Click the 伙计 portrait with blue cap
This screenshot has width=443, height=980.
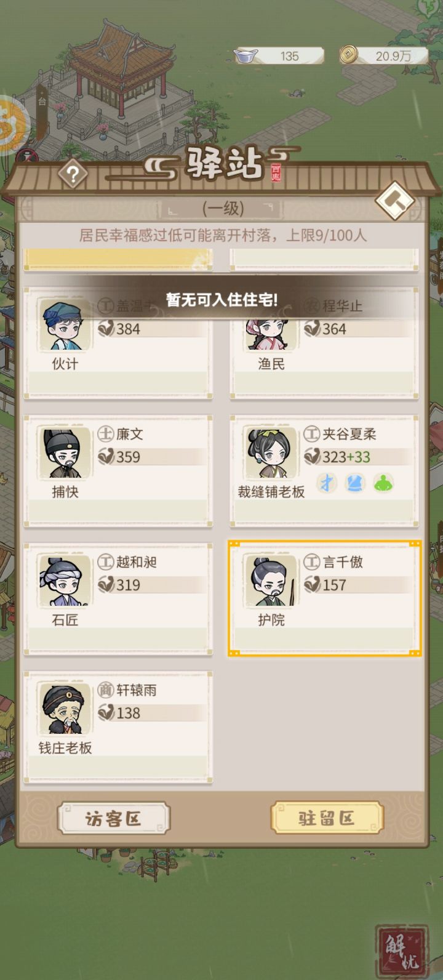(64, 325)
